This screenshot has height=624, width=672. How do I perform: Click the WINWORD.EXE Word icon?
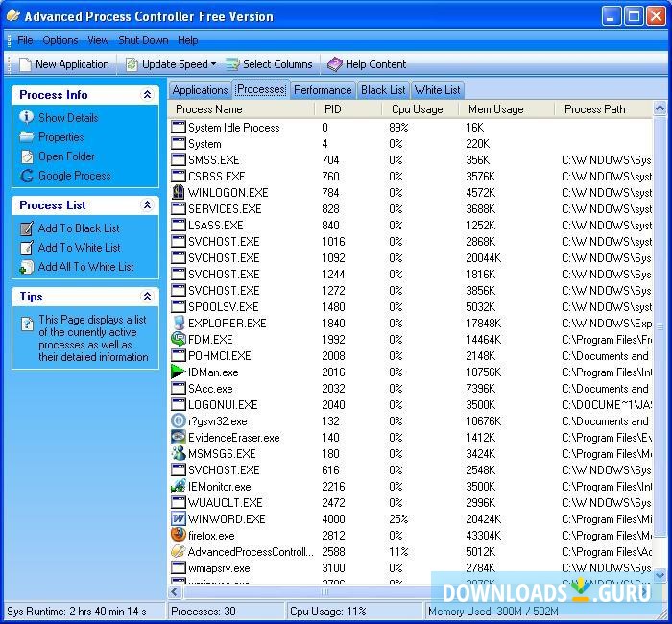pos(178,519)
